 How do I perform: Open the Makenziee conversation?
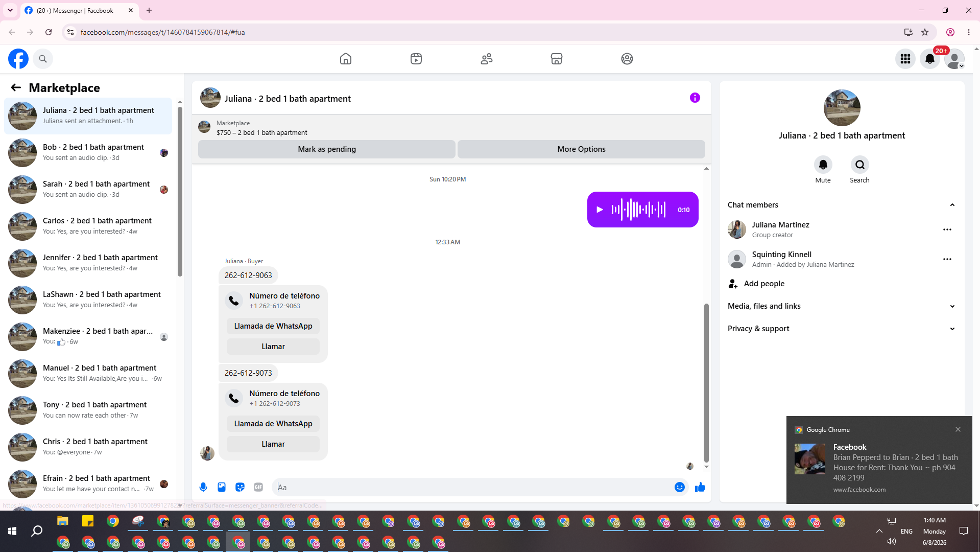[88, 337]
